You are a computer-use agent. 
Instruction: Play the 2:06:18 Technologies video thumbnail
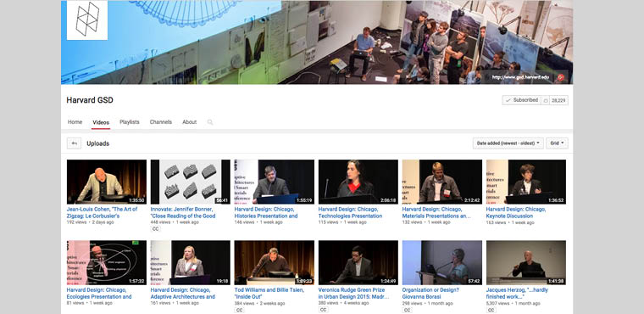pos(358,182)
